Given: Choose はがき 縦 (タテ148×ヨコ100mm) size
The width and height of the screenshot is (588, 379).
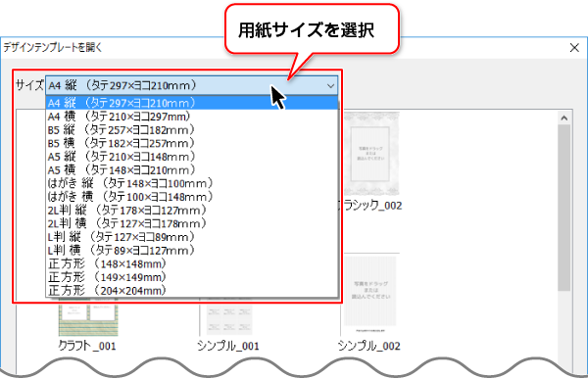Looking at the screenshot, I should click(x=192, y=183).
